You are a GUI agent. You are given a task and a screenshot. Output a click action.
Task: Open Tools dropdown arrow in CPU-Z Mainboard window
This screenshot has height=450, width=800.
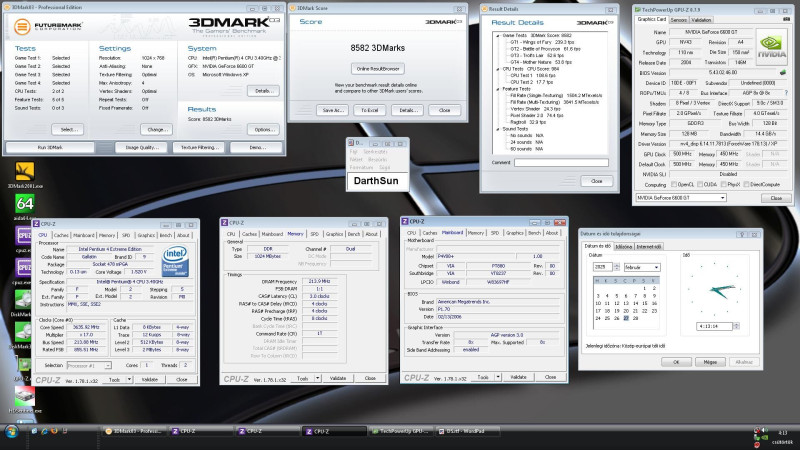coord(497,377)
